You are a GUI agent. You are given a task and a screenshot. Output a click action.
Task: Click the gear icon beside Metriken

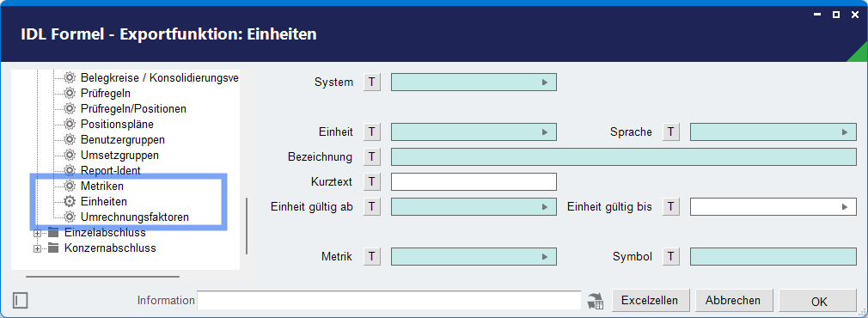(x=70, y=187)
